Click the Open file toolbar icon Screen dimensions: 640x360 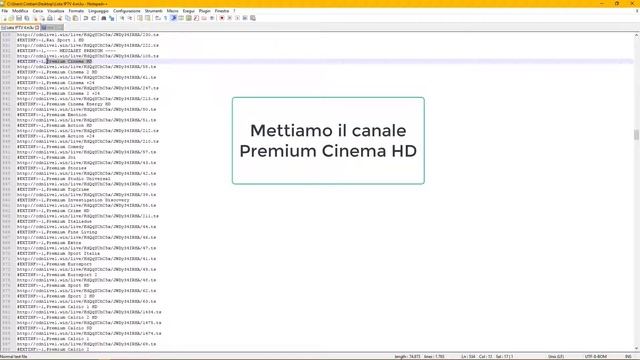[11, 18]
